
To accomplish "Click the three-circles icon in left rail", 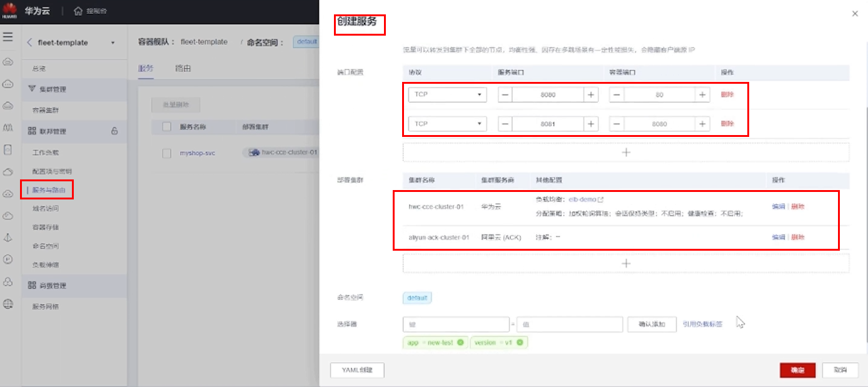I will [8, 282].
